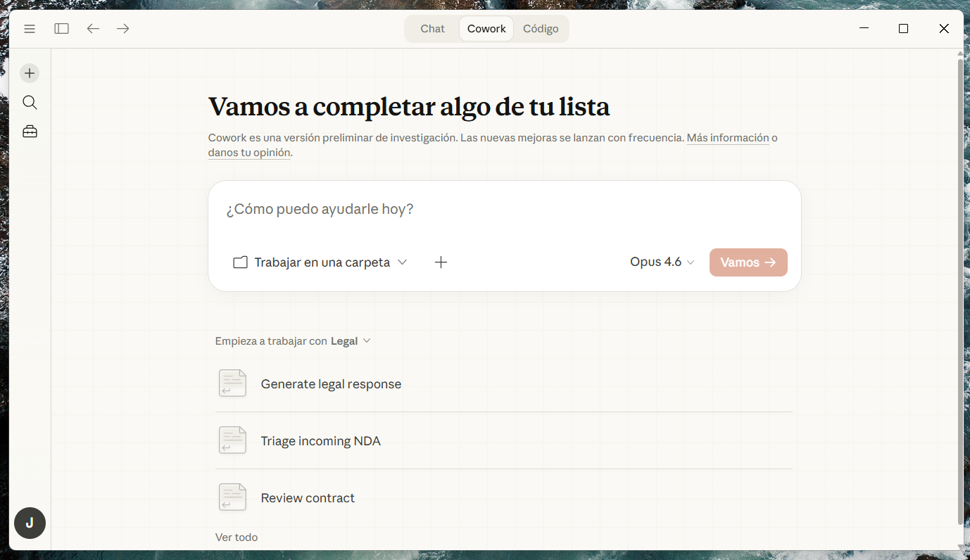
Task: Expand the Legal category dropdown
Action: 351,341
